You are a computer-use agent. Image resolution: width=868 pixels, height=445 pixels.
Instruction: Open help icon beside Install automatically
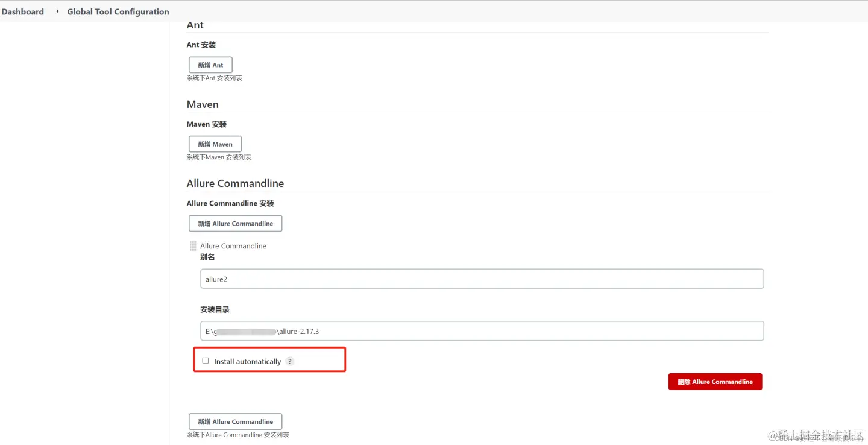(x=290, y=361)
